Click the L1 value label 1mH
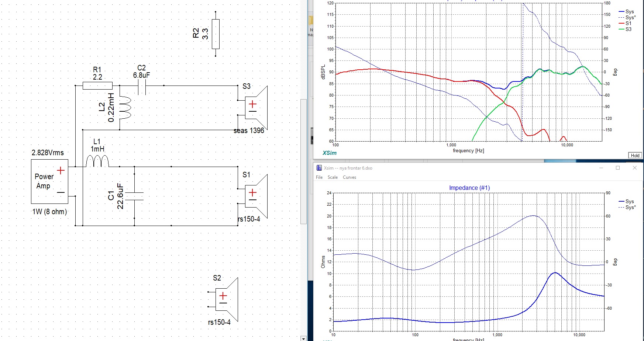Viewport: 644px width, 341px height. (x=97, y=149)
